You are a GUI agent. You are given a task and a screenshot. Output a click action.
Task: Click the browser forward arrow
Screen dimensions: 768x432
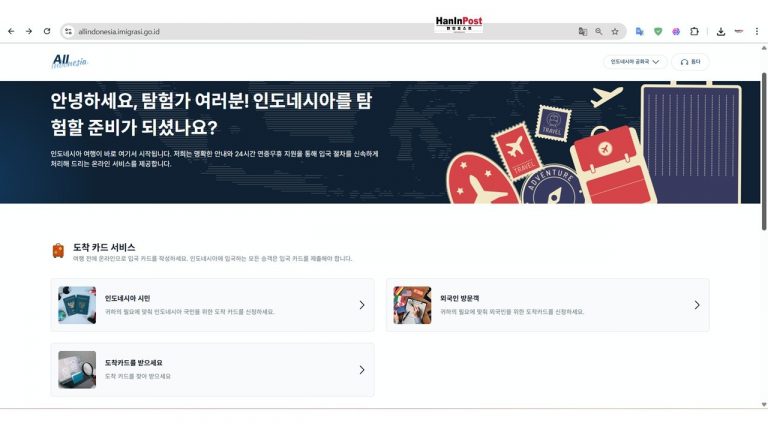[x=29, y=31]
